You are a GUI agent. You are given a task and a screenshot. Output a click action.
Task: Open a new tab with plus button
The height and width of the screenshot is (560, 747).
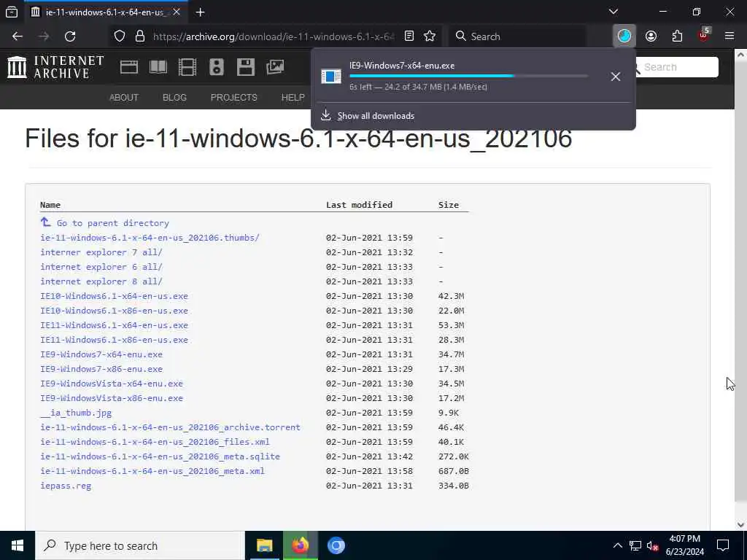[200, 12]
